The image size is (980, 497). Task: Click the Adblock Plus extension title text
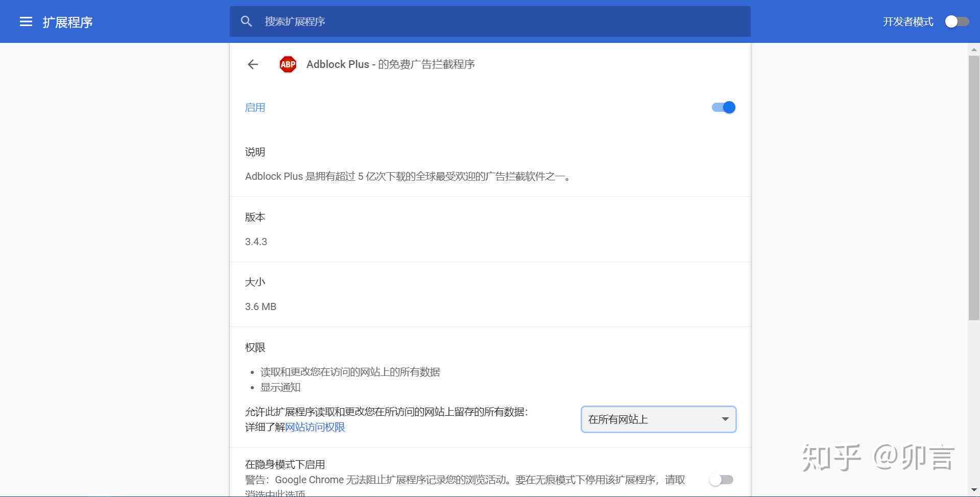pos(391,64)
